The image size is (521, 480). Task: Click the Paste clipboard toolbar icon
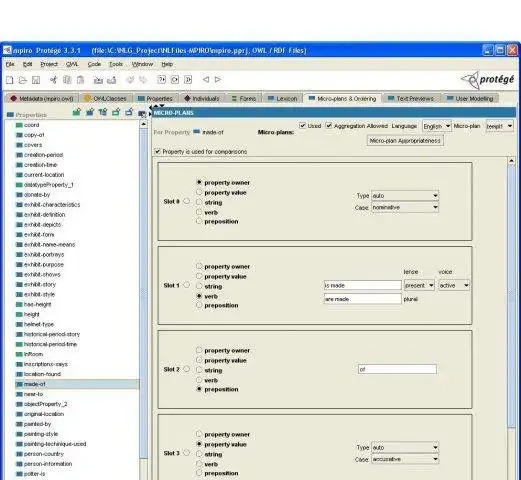(80, 80)
